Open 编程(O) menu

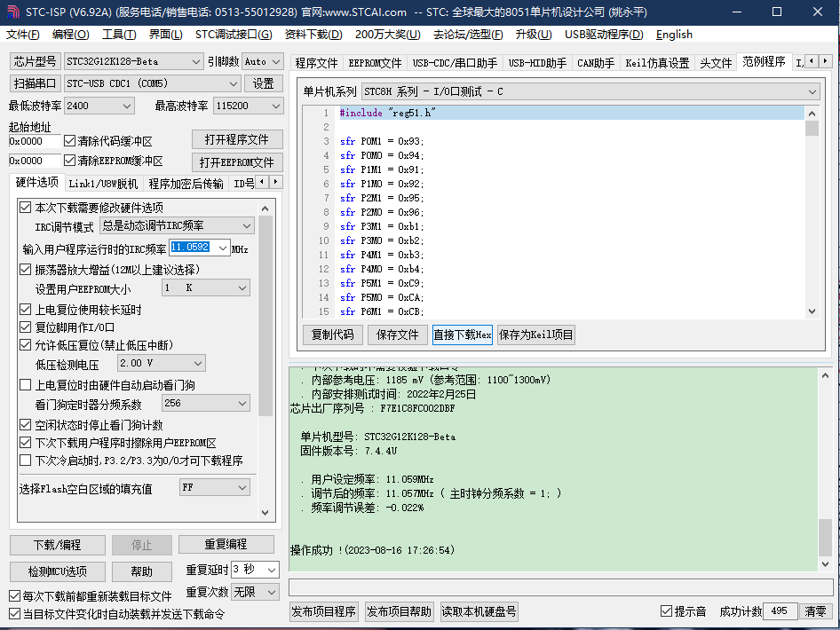pos(71,35)
